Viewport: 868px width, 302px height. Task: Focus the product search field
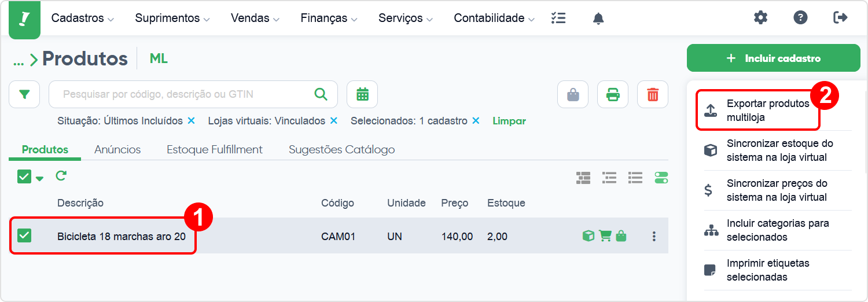point(186,94)
